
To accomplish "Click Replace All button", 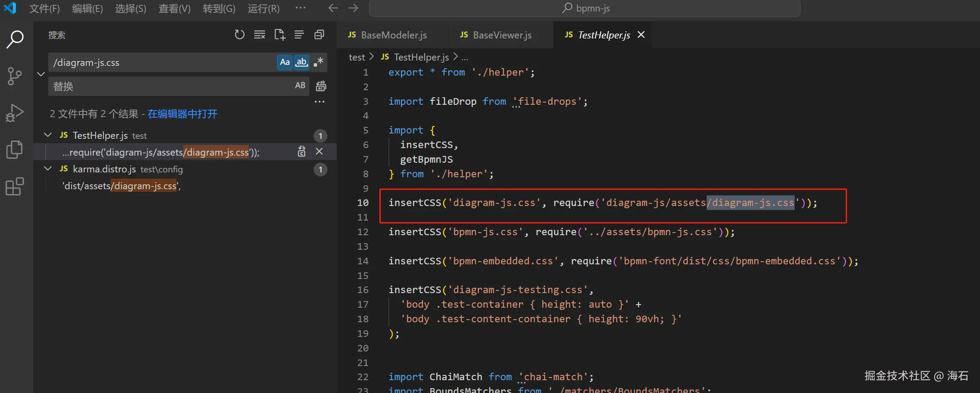I will coord(321,86).
